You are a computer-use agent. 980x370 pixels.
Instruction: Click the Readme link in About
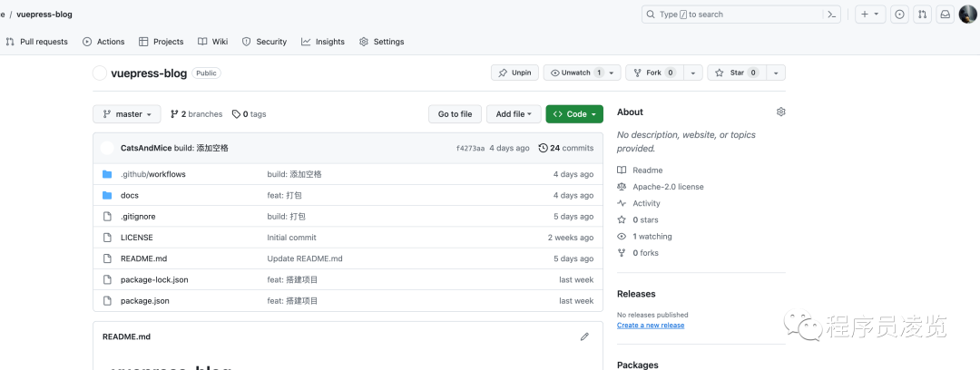640,170
